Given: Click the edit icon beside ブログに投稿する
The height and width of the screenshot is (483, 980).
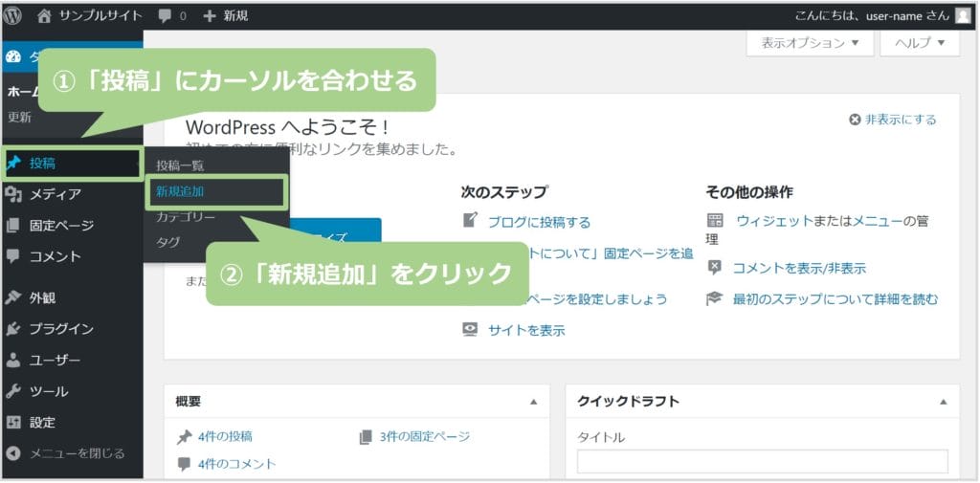Looking at the screenshot, I should point(470,220).
